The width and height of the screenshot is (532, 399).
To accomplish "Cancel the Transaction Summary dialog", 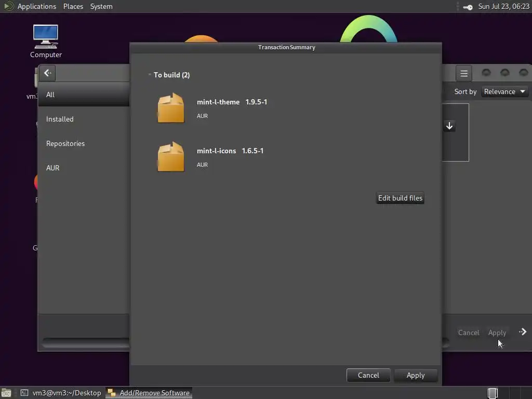I will point(368,375).
